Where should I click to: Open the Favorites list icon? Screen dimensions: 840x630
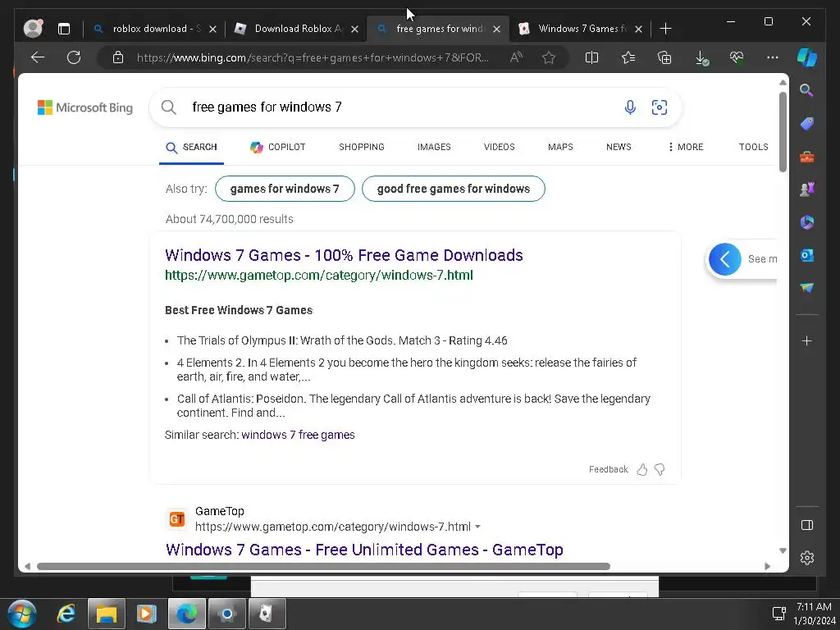point(628,57)
